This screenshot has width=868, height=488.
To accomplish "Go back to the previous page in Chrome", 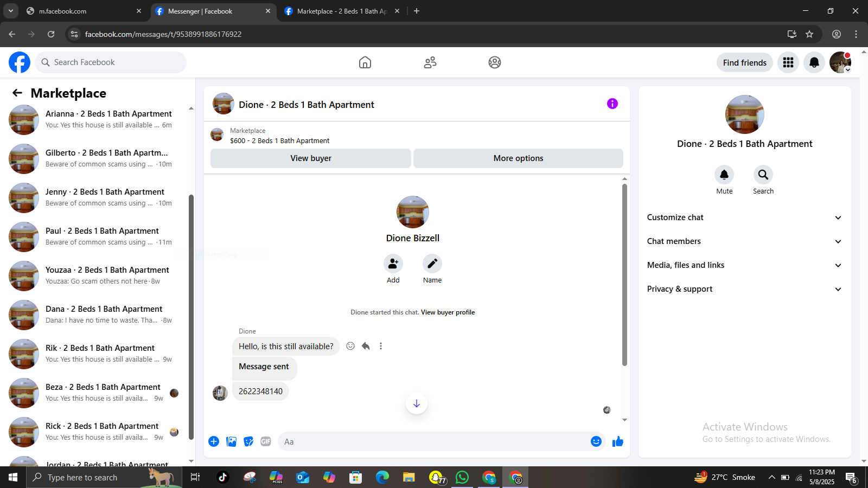I will pos(12,34).
